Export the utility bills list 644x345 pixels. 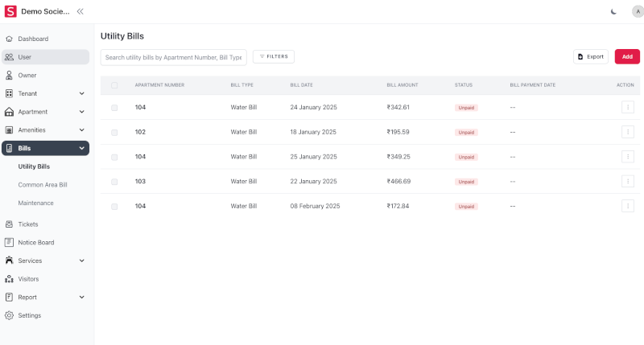[590, 56]
